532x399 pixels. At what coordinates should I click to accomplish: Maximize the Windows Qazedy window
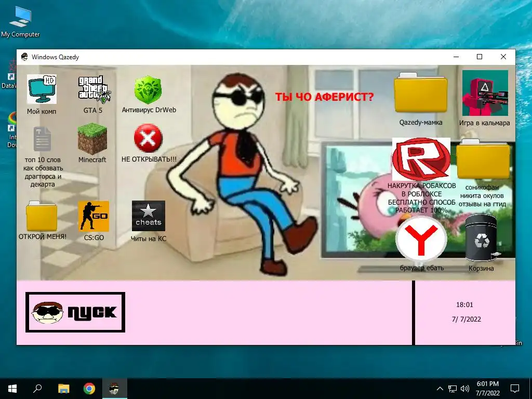[480, 57]
